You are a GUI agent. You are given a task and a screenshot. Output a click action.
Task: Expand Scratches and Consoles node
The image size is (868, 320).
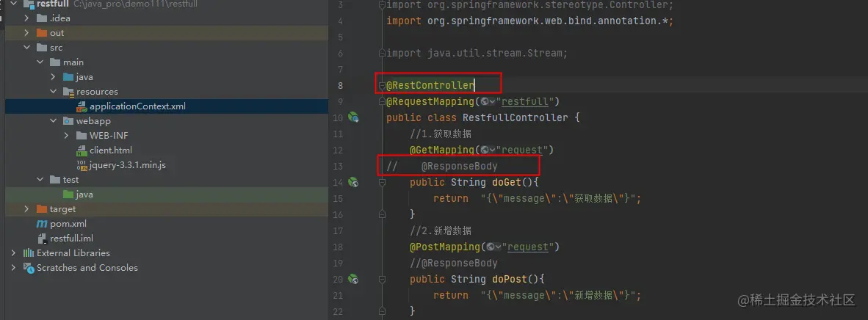click(13, 268)
